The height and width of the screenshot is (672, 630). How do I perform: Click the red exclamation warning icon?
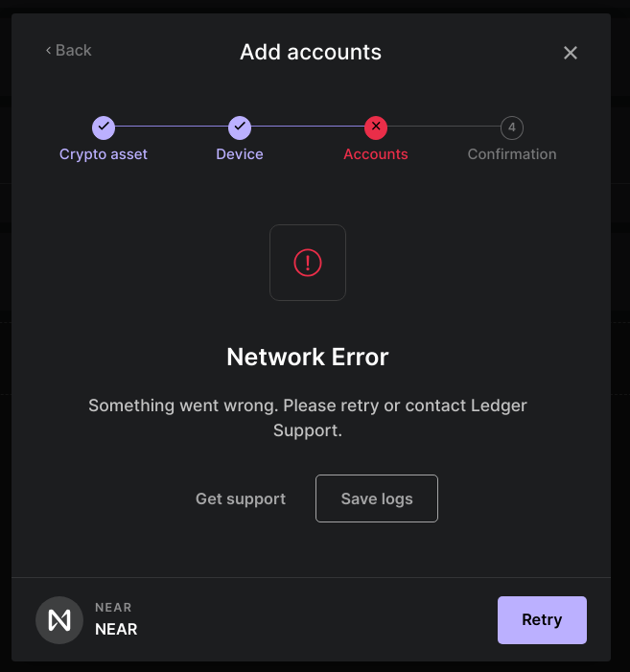[308, 263]
